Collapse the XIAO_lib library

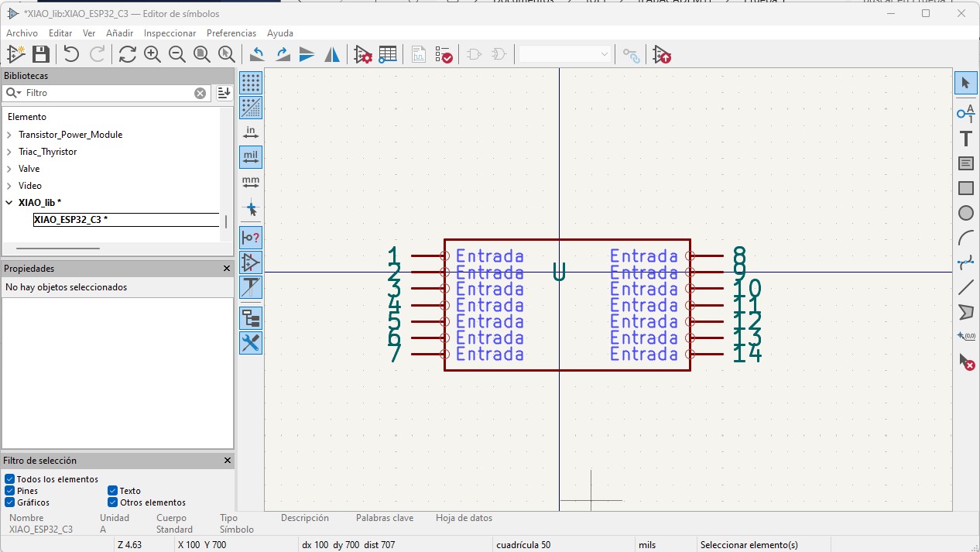[9, 203]
